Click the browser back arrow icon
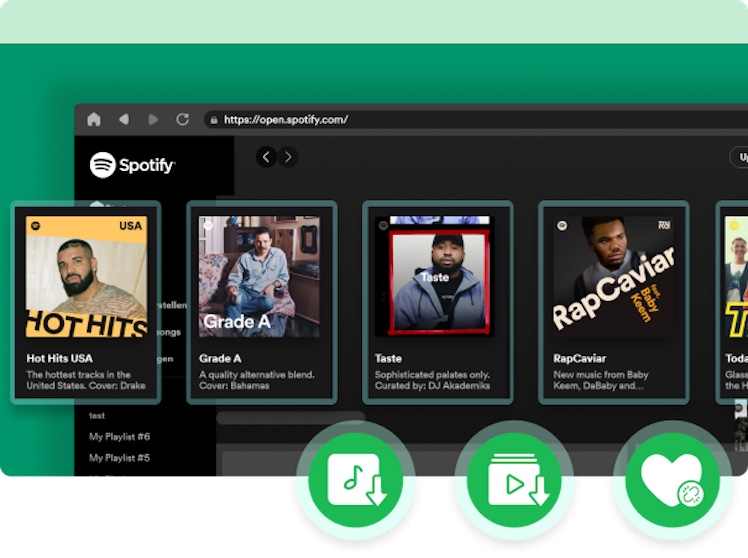The height and width of the screenshot is (558, 748). point(124,119)
